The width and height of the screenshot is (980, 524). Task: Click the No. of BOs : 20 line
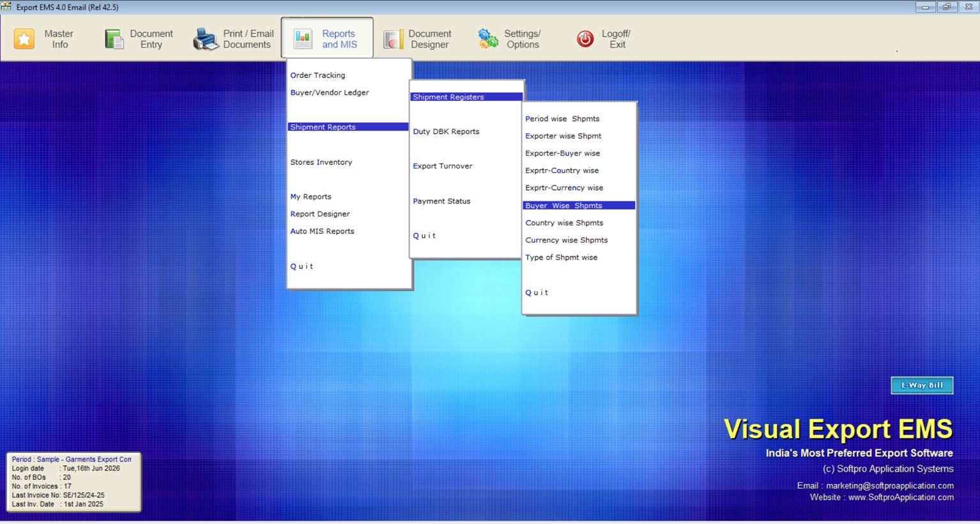click(x=42, y=477)
